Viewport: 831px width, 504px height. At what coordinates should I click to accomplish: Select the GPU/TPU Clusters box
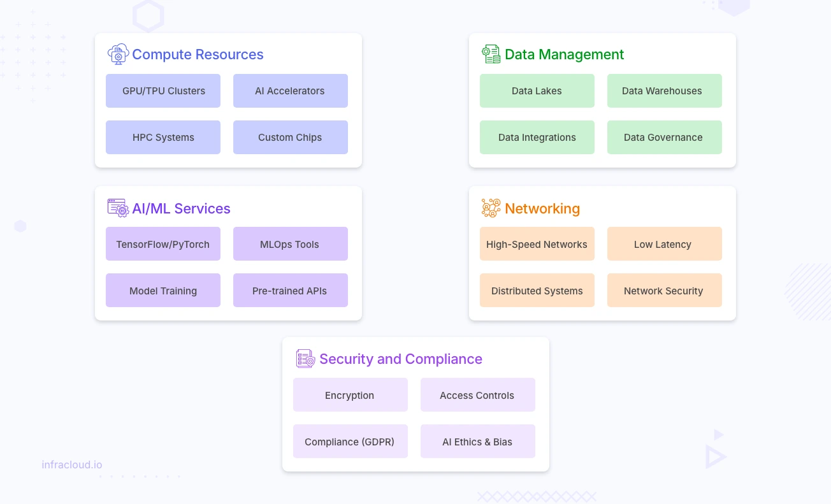coord(163,91)
